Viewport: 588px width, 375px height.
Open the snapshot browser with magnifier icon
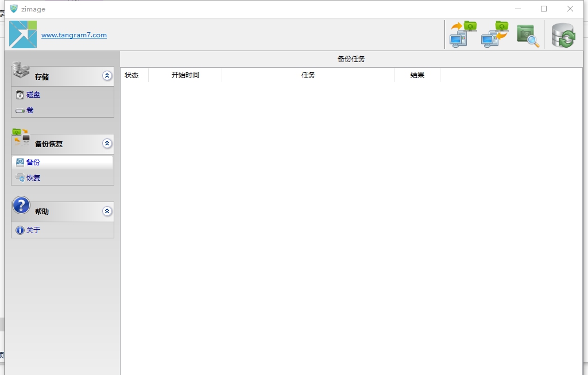point(527,35)
